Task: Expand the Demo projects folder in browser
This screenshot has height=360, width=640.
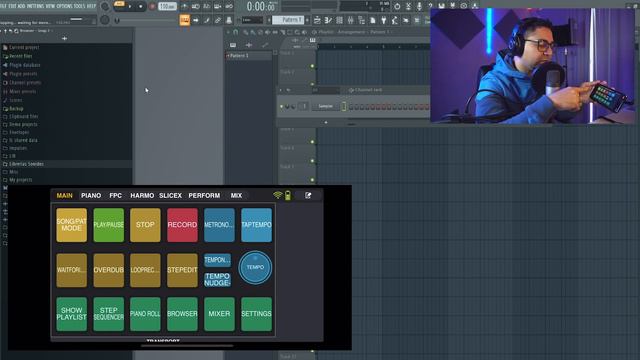Action: click(23, 124)
